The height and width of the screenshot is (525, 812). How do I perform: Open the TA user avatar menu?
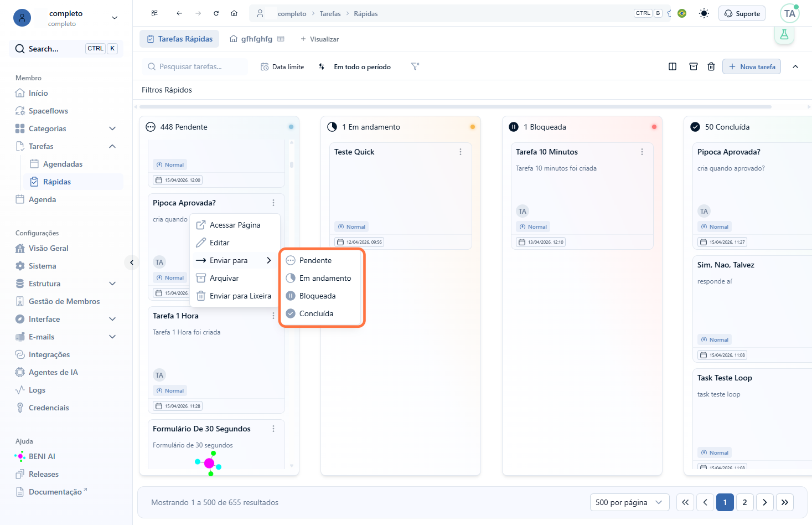click(790, 14)
